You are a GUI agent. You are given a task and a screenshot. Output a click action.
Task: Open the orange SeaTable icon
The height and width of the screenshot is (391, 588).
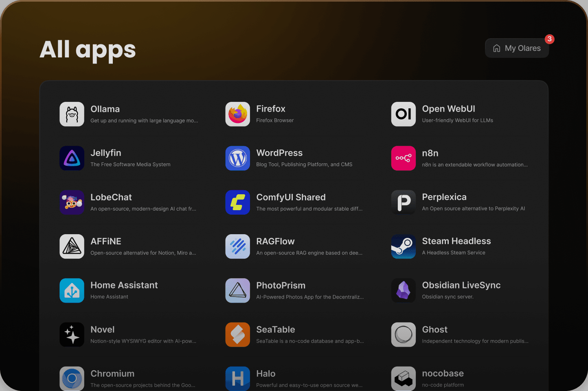(x=237, y=335)
